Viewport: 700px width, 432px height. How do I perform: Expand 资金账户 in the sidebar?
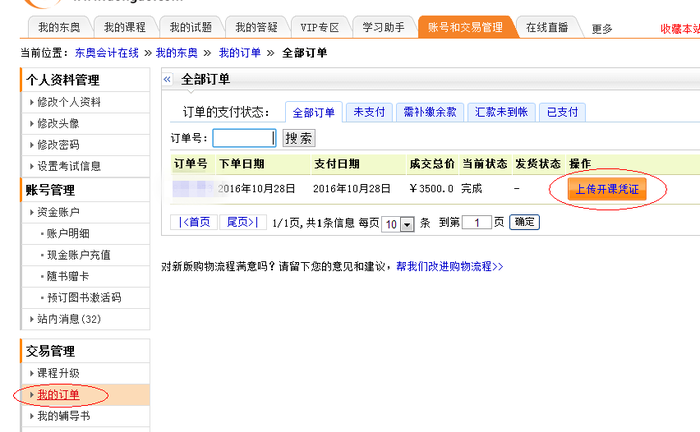58,212
